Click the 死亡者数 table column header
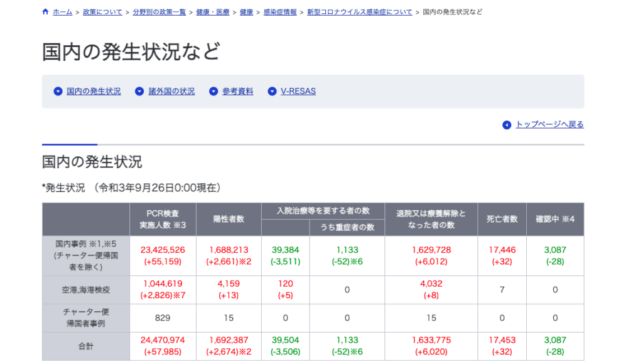 [x=502, y=220]
